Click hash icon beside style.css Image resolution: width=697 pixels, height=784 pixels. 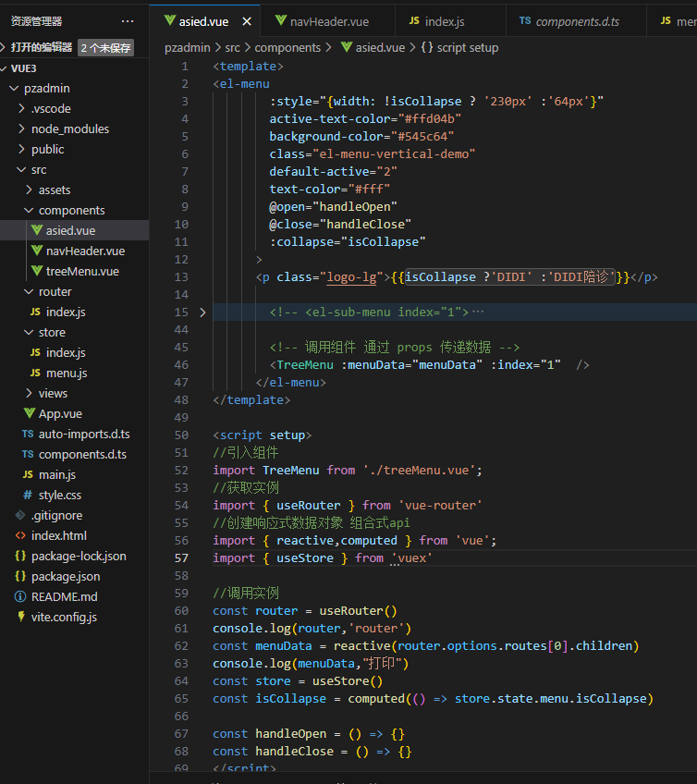(x=28, y=495)
